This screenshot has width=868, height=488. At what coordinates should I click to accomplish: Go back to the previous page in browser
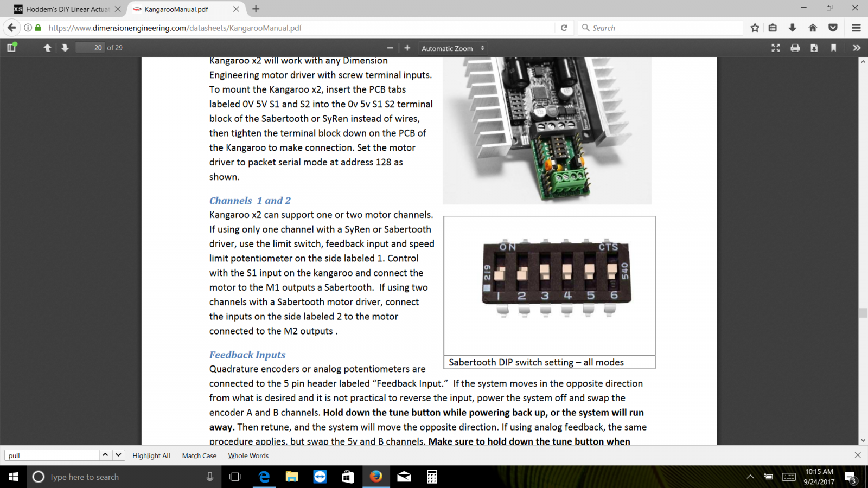[12, 28]
